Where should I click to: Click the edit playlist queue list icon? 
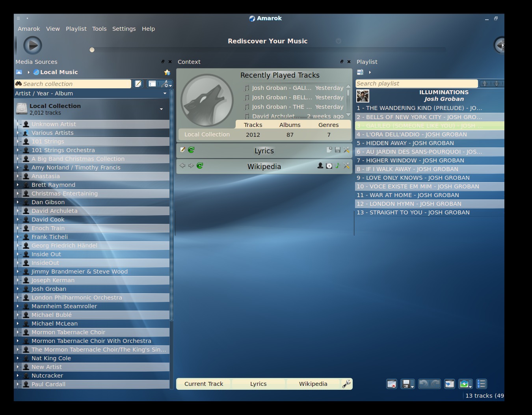click(x=482, y=384)
